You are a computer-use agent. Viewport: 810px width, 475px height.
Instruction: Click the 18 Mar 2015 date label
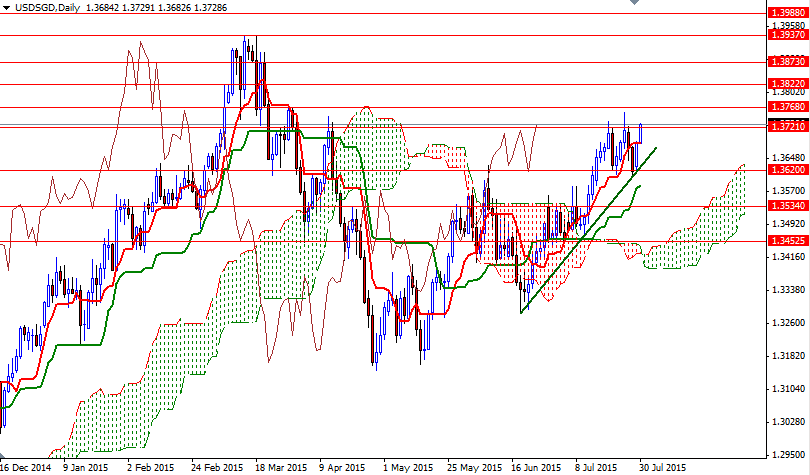click(282, 468)
